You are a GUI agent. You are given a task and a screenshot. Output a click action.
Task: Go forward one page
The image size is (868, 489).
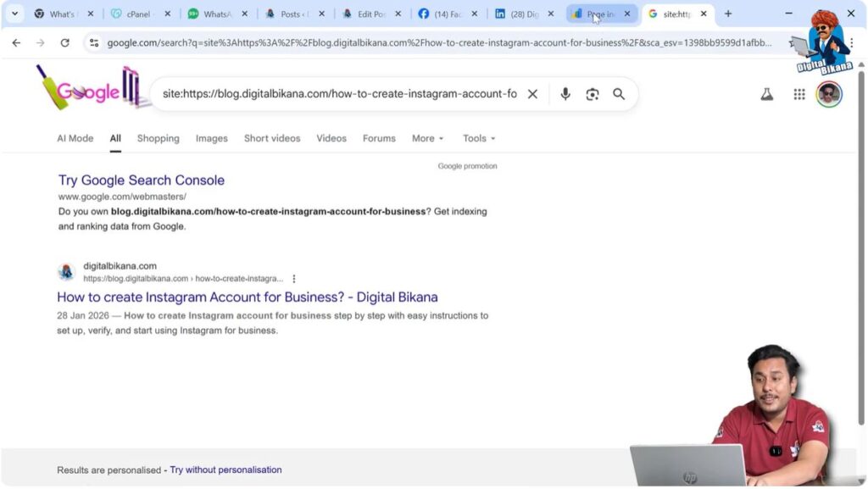click(41, 42)
